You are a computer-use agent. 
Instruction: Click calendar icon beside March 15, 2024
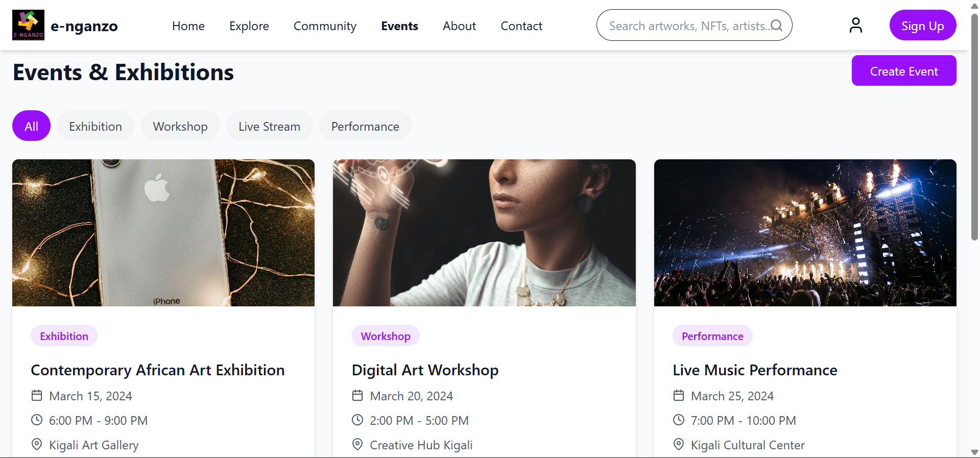[x=37, y=396]
